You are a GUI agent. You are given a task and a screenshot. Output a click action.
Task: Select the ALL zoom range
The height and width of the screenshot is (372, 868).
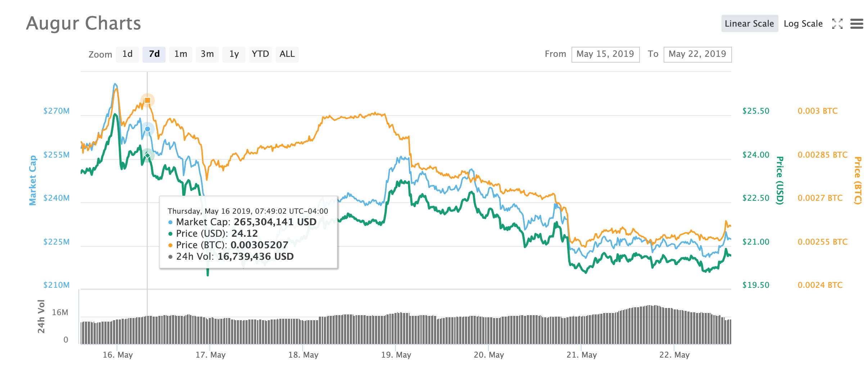point(287,54)
